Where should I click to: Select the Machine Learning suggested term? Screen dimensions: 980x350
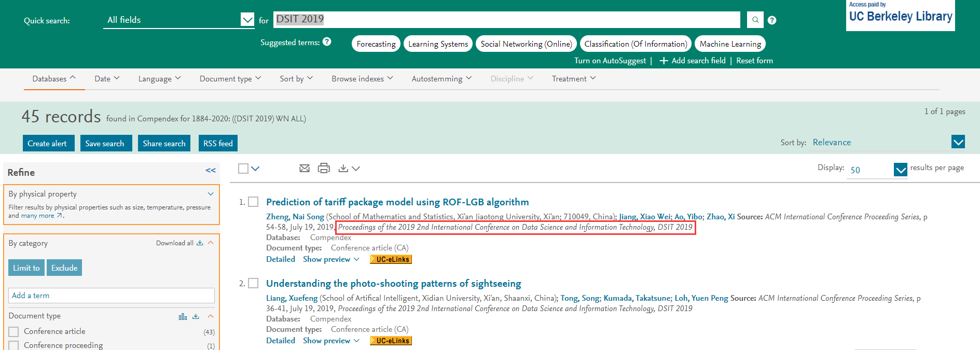730,44
